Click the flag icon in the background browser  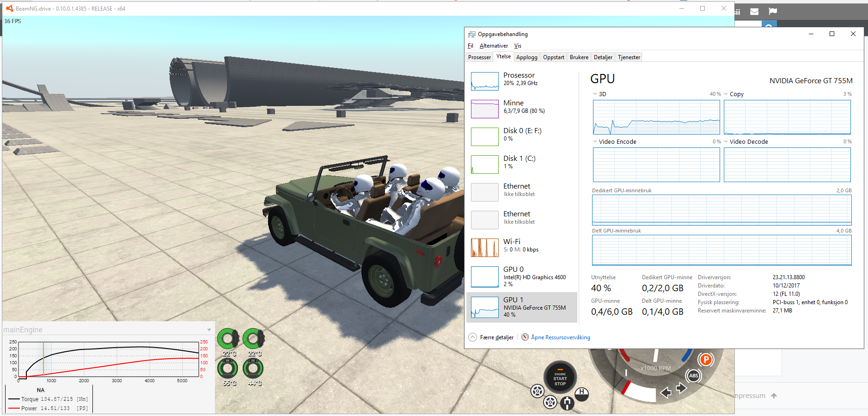pyautogui.click(x=773, y=12)
